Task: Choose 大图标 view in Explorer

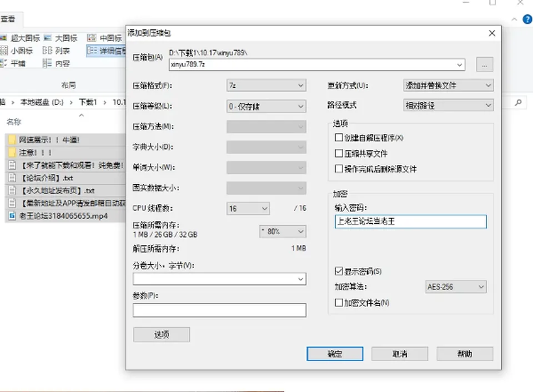Action: pos(61,38)
